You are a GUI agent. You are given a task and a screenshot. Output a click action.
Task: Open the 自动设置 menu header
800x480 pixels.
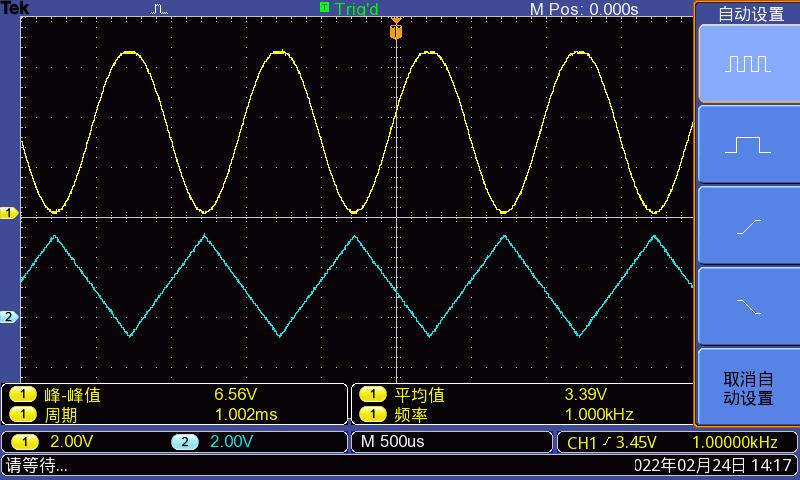click(x=747, y=14)
